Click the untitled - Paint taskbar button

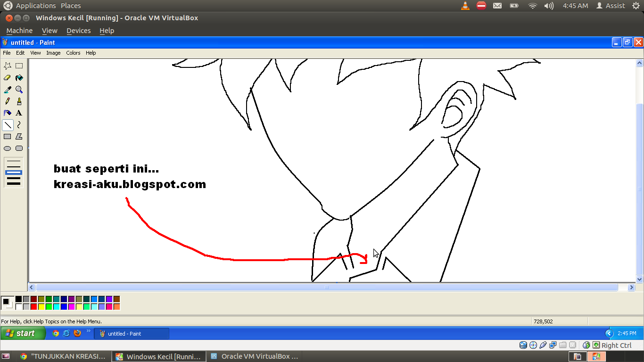[x=132, y=334]
